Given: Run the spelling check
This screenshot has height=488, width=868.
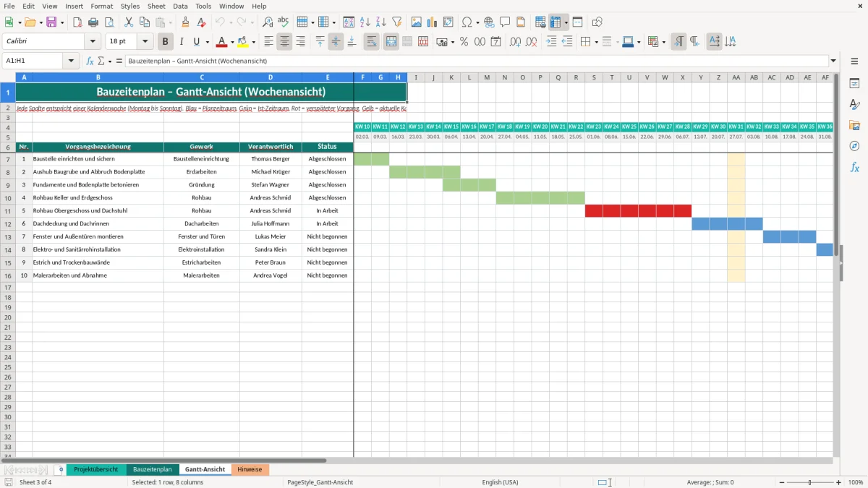Looking at the screenshot, I should pyautogui.click(x=284, y=22).
